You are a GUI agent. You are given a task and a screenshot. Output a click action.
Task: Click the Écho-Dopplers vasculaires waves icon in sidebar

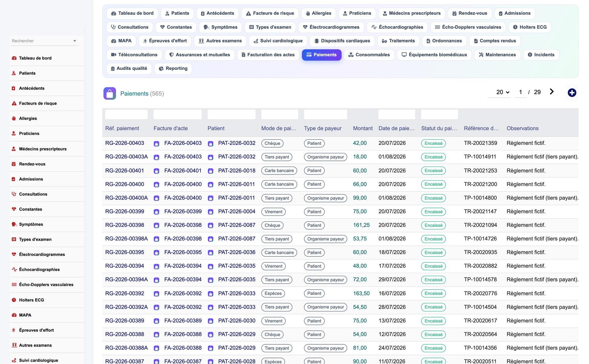tap(14, 284)
